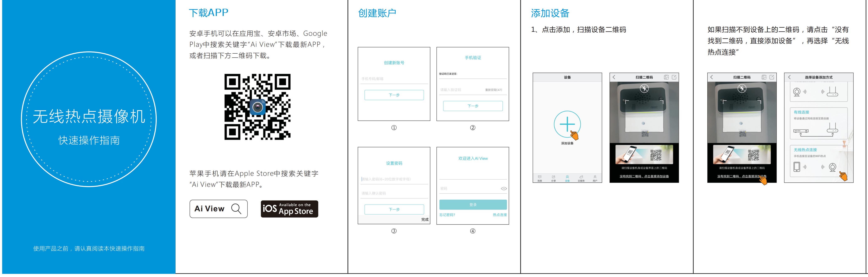Open the 用户 tab in bottom bar
This screenshot has height=277, width=868.
coord(595,178)
